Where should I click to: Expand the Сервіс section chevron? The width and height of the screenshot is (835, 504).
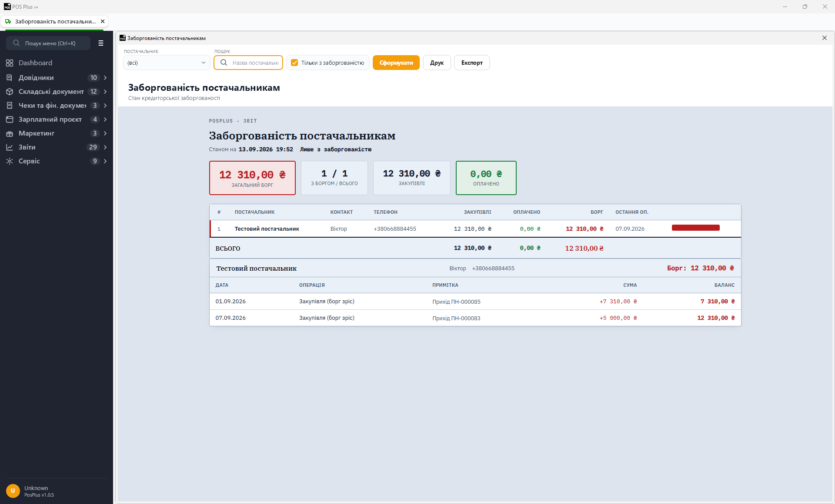[105, 161]
